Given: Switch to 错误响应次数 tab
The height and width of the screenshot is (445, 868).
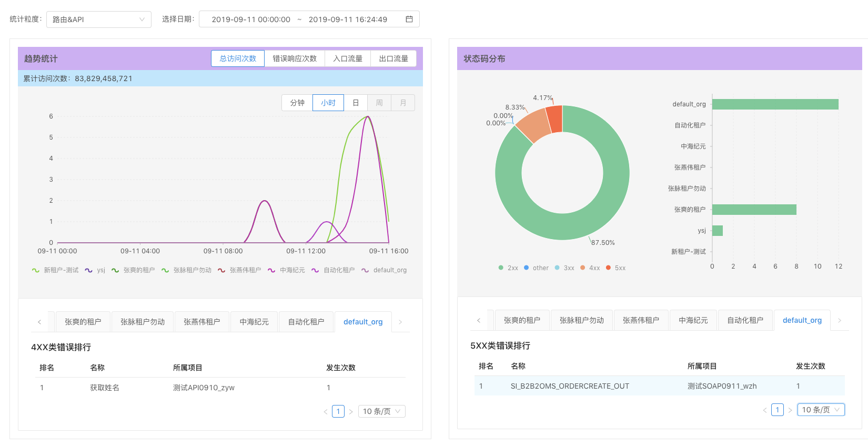Looking at the screenshot, I should tap(295, 58).
